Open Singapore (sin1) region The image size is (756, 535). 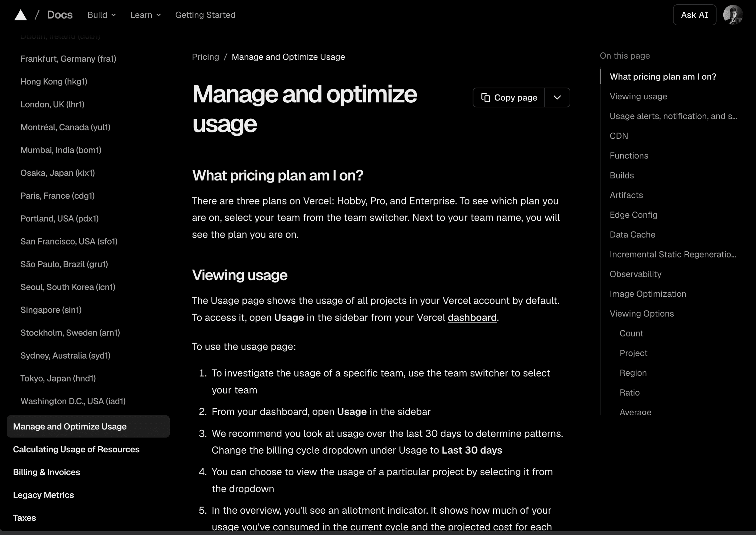click(x=51, y=310)
